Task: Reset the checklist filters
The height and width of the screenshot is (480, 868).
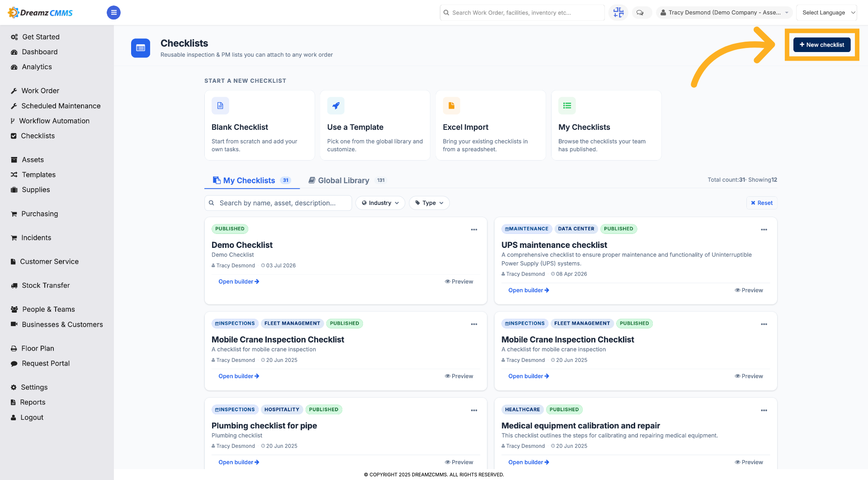Action: (762, 203)
